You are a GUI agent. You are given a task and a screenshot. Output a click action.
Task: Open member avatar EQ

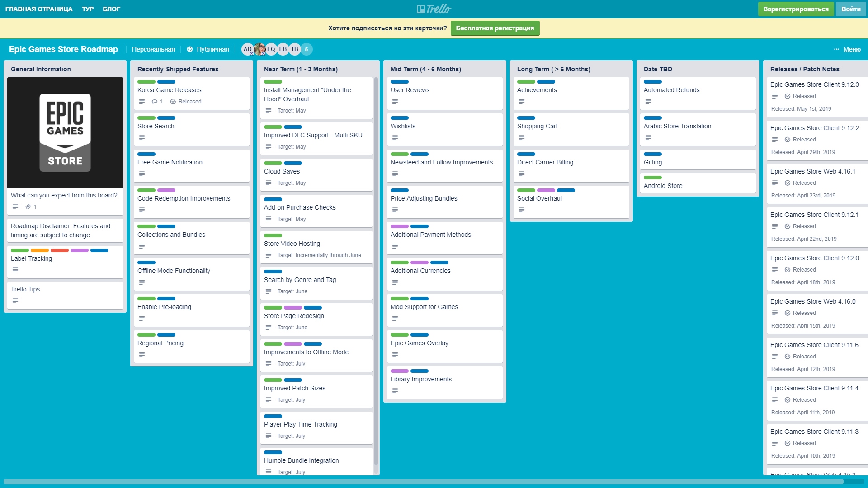click(271, 49)
